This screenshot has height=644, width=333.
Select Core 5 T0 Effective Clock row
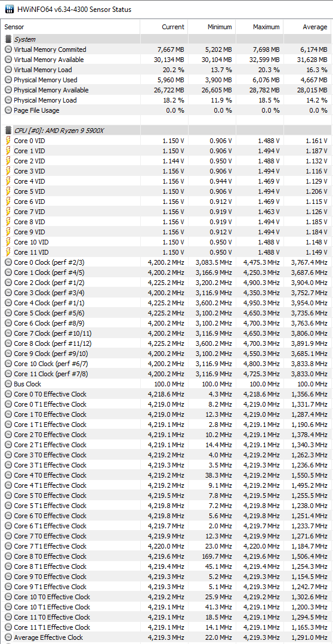[x=166, y=496]
